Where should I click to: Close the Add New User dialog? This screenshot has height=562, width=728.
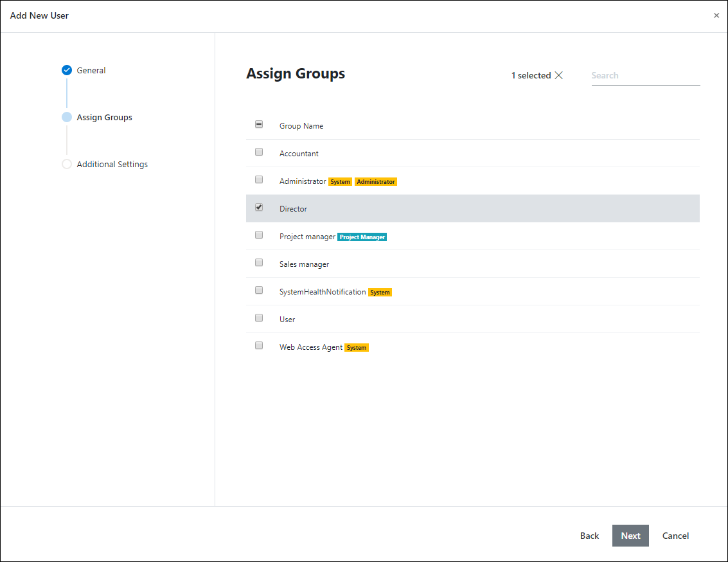pos(716,15)
